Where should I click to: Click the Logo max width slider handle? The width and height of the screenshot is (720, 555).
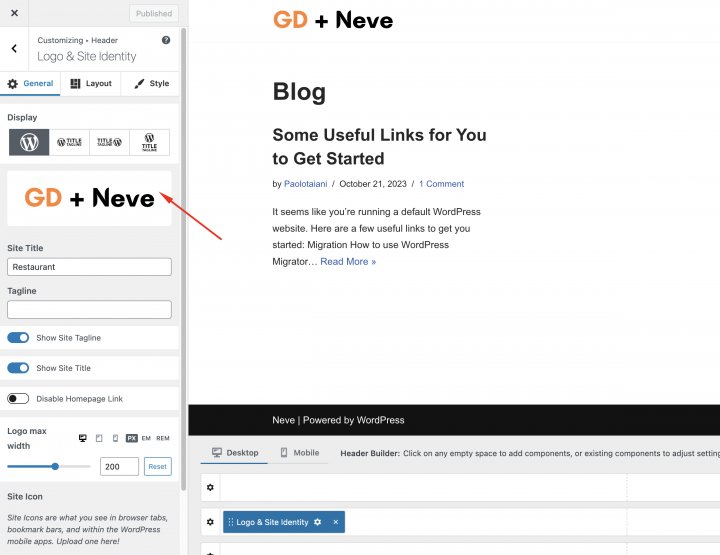[x=55, y=466]
